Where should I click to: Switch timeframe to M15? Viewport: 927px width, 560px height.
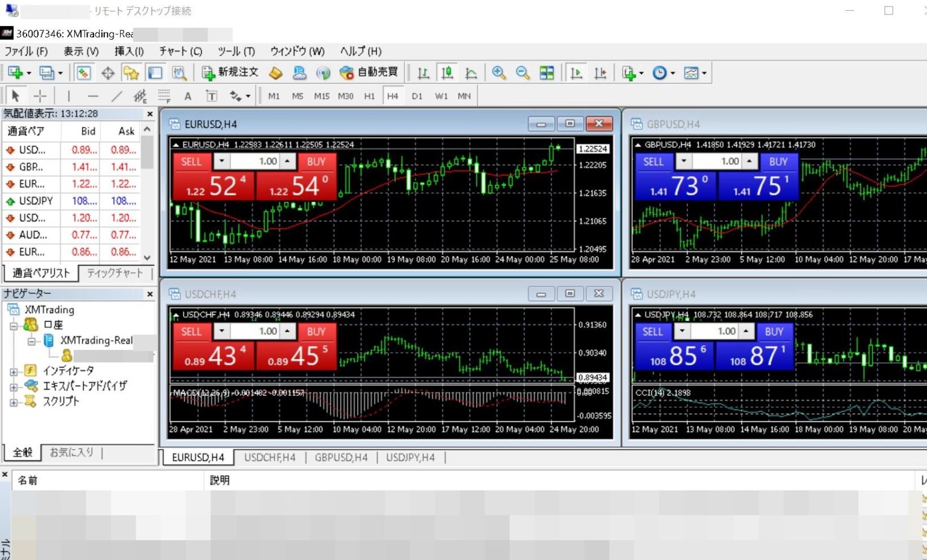pos(322,95)
